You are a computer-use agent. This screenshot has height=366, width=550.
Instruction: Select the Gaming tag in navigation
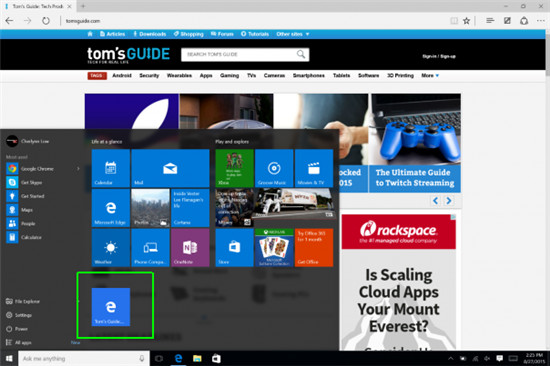(x=229, y=75)
